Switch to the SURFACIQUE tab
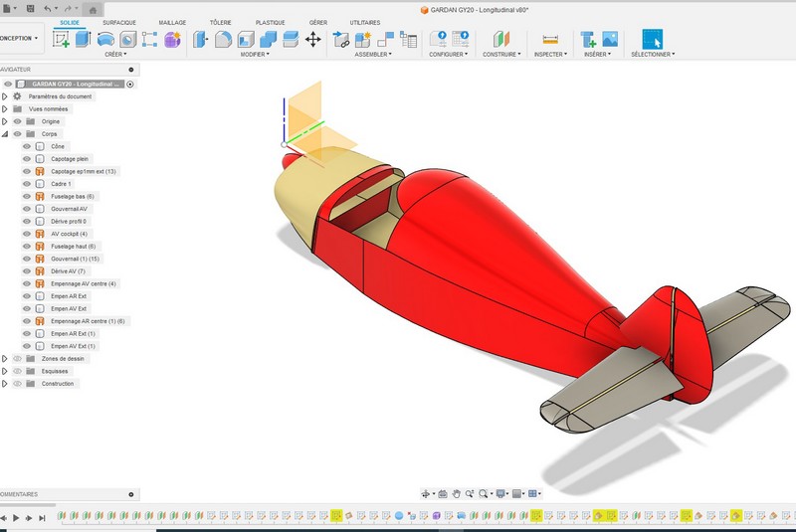Image resolution: width=796 pixels, height=532 pixels. (x=119, y=22)
